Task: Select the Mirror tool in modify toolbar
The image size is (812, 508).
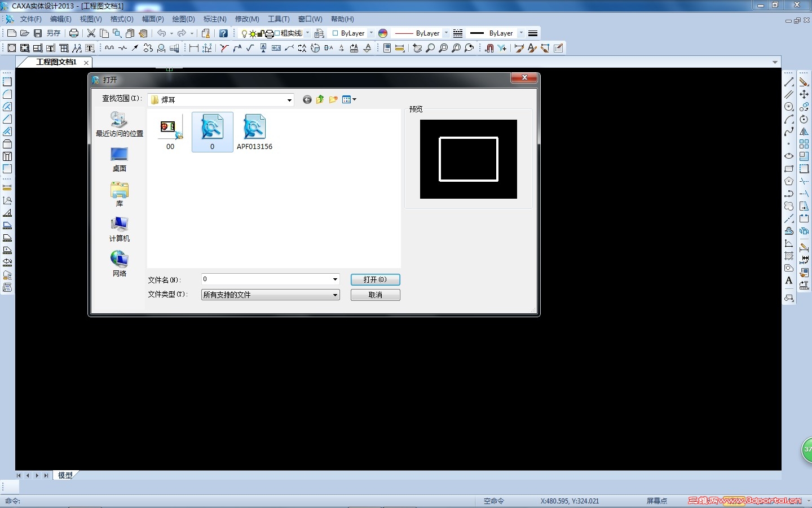Action: coord(804,132)
